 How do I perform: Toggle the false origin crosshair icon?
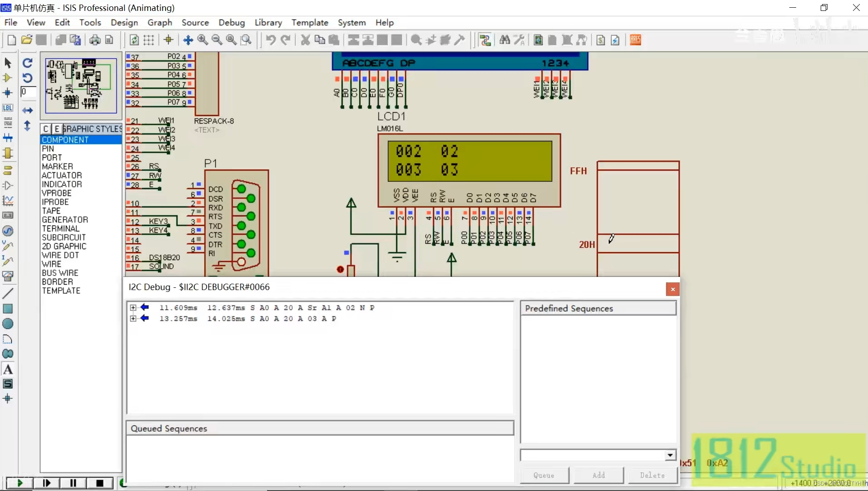click(169, 40)
